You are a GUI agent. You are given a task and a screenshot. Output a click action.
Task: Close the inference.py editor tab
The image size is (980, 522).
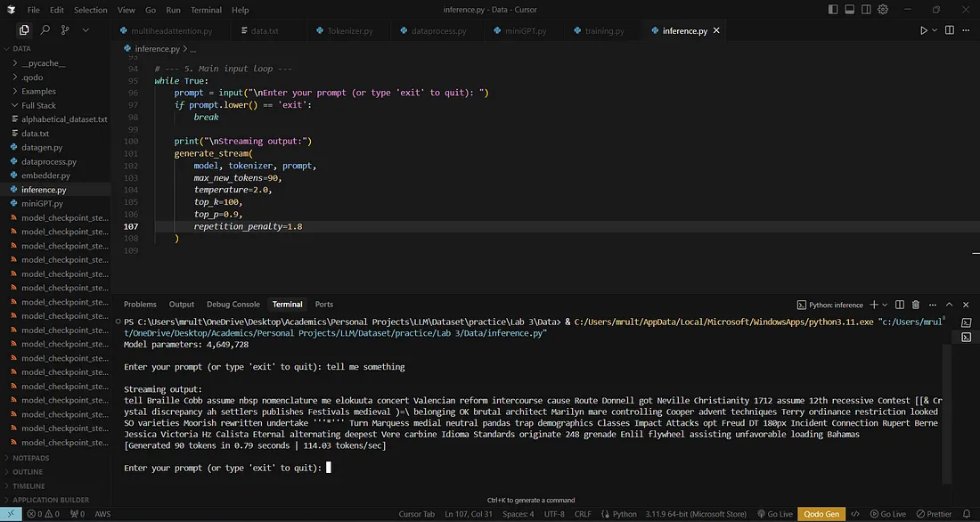click(x=716, y=30)
